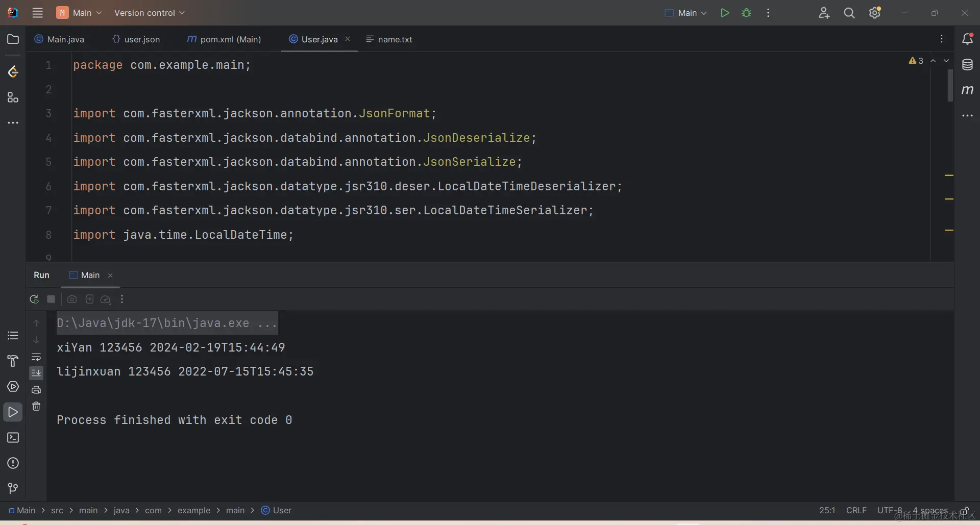Switch to the Main.java tab

coord(60,39)
